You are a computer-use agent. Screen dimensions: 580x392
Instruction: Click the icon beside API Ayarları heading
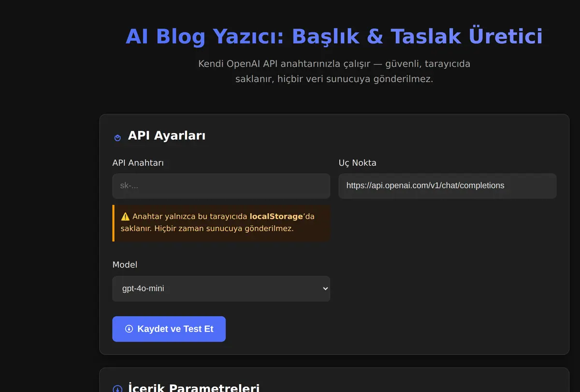click(x=117, y=138)
